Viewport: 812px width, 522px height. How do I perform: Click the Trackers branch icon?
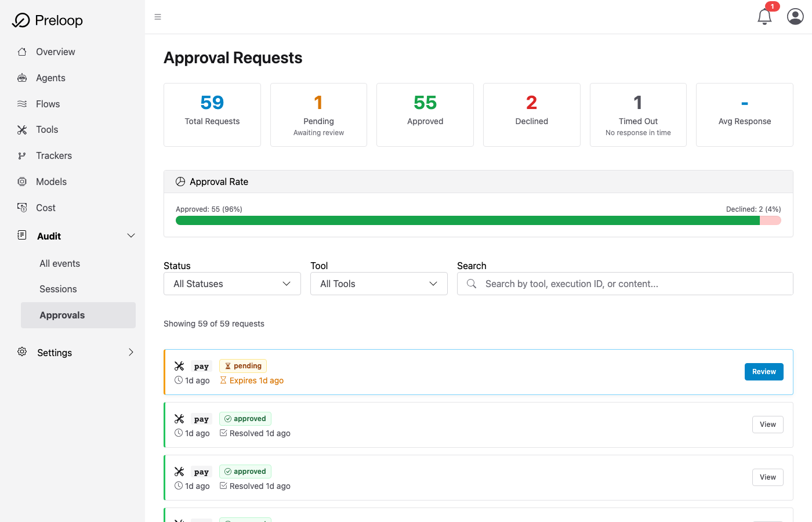point(22,155)
